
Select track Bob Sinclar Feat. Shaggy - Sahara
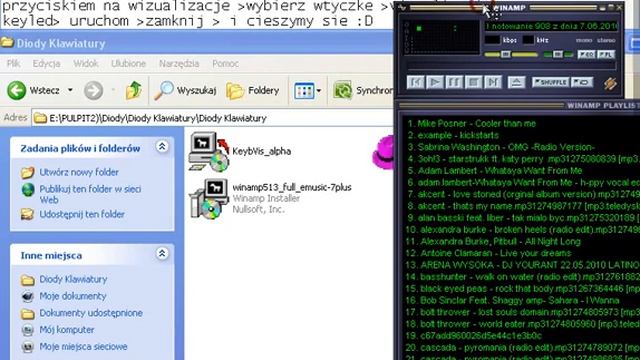(x=513, y=301)
